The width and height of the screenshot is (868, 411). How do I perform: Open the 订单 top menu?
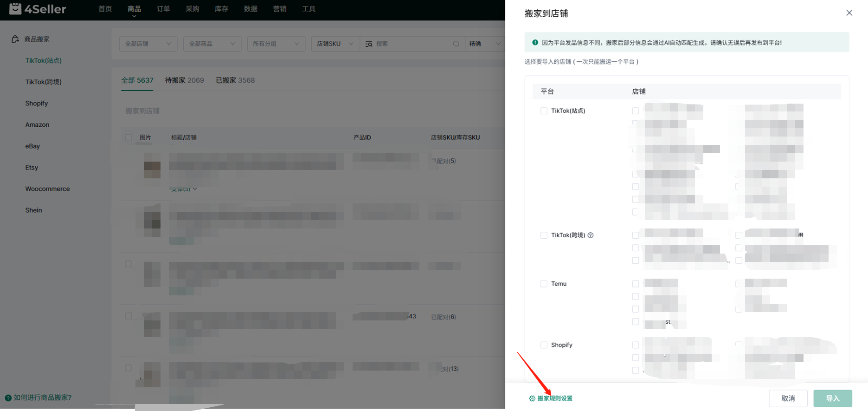(x=163, y=9)
